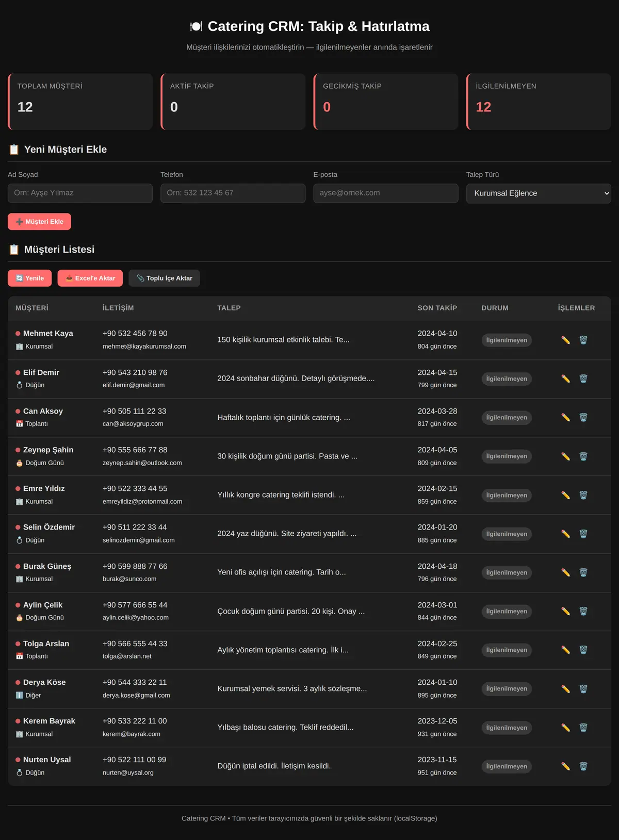This screenshot has width=619, height=840.
Task: Click İlgilenilmeyen badge for Mehmet Kaya
Action: click(507, 340)
